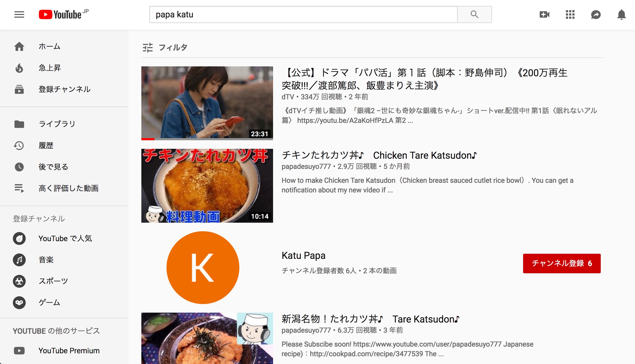Open the create video camera icon

coord(545,14)
